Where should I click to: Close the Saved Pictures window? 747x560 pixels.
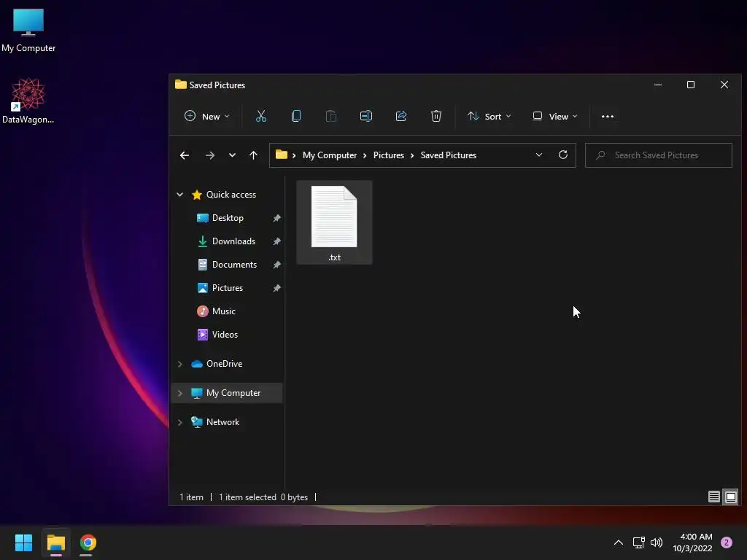coord(724,85)
